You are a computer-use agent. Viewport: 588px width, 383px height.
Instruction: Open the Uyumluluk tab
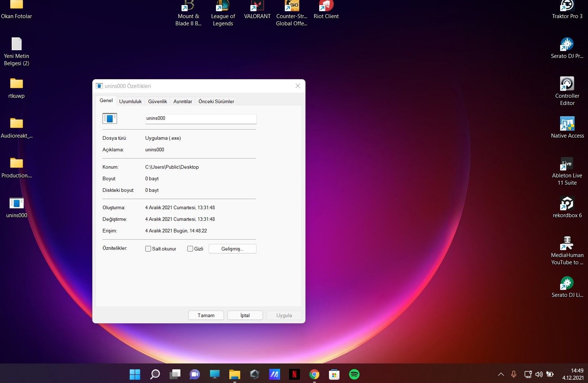[x=130, y=101]
